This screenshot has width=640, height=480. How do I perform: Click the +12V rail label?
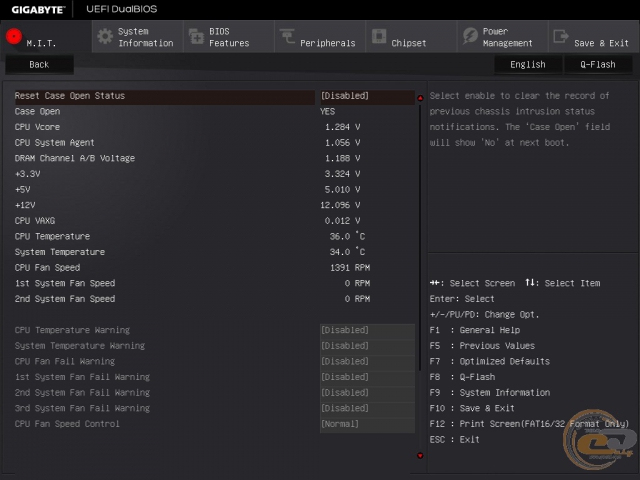[25, 205]
